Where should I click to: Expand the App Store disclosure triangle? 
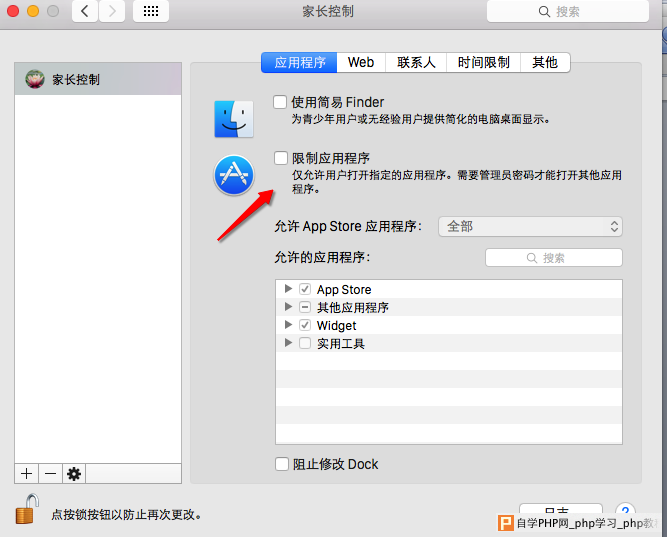pyautogui.click(x=288, y=289)
